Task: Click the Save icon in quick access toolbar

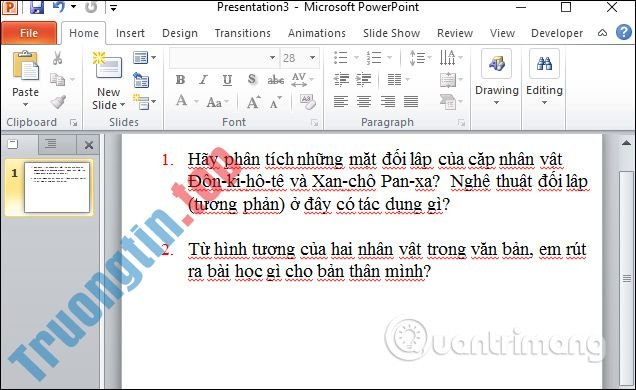Action: tap(37, 7)
